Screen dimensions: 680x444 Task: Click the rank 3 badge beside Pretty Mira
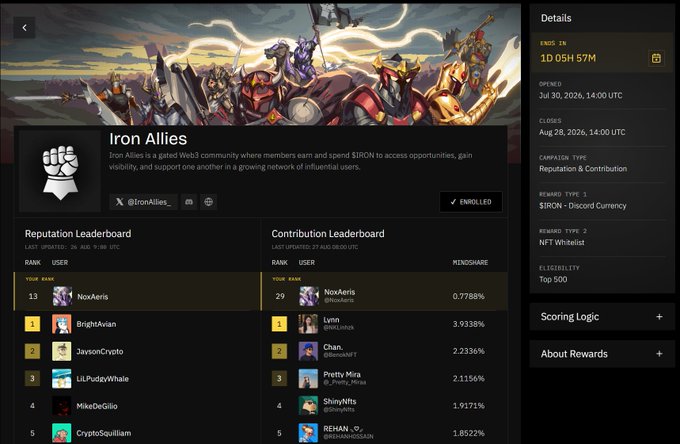[x=279, y=379]
